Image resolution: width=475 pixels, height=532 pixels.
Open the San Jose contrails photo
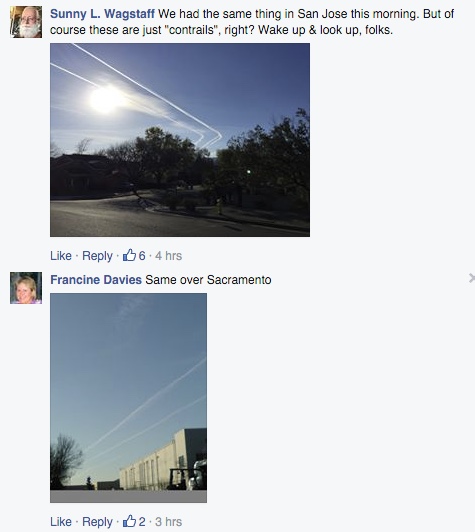click(180, 140)
